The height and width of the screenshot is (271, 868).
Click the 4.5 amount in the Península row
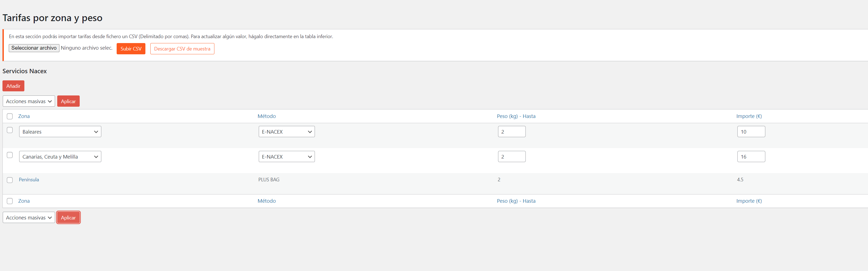[x=740, y=180]
